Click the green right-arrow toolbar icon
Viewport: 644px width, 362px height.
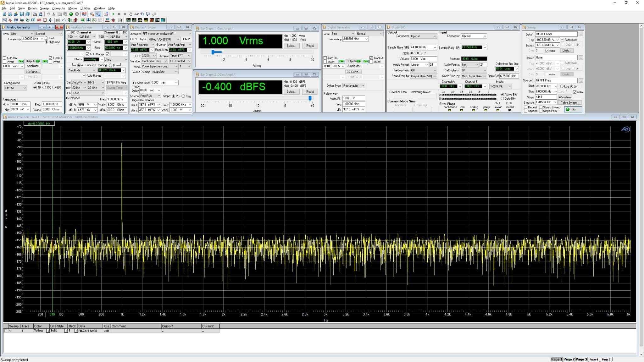tap(83, 20)
